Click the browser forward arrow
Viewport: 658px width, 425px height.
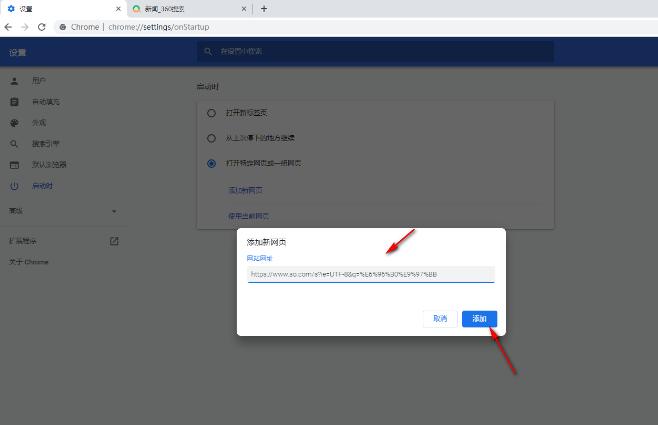click(x=25, y=27)
